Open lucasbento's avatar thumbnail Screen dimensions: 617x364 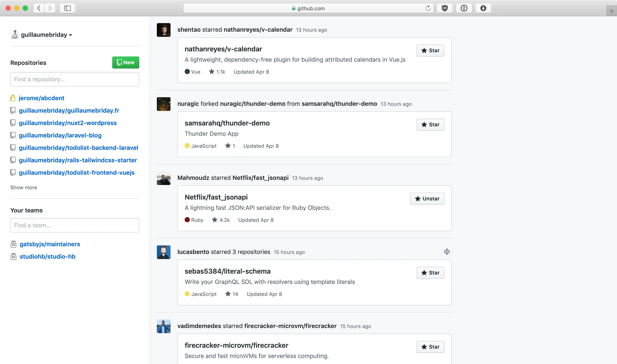tap(164, 252)
